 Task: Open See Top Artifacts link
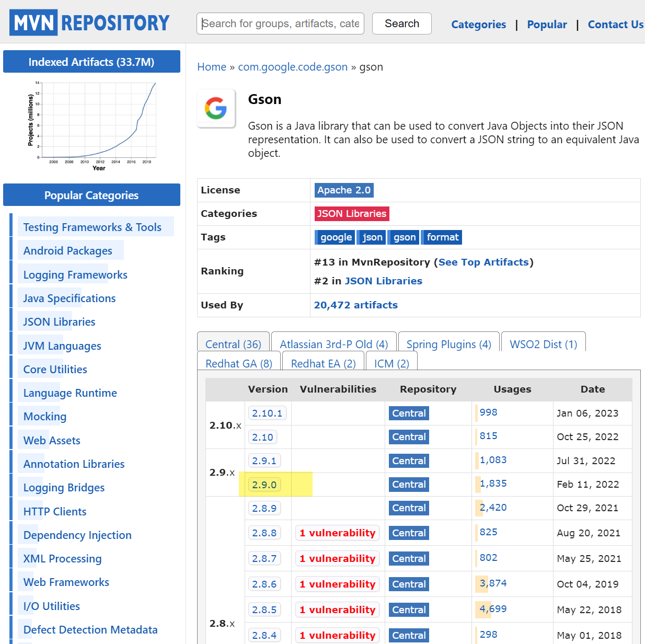[483, 262]
